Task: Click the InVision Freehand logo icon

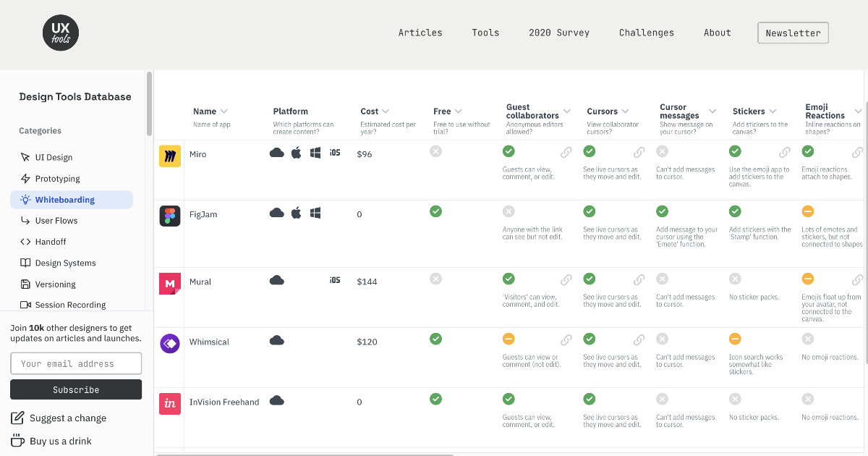Action: tap(170, 404)
